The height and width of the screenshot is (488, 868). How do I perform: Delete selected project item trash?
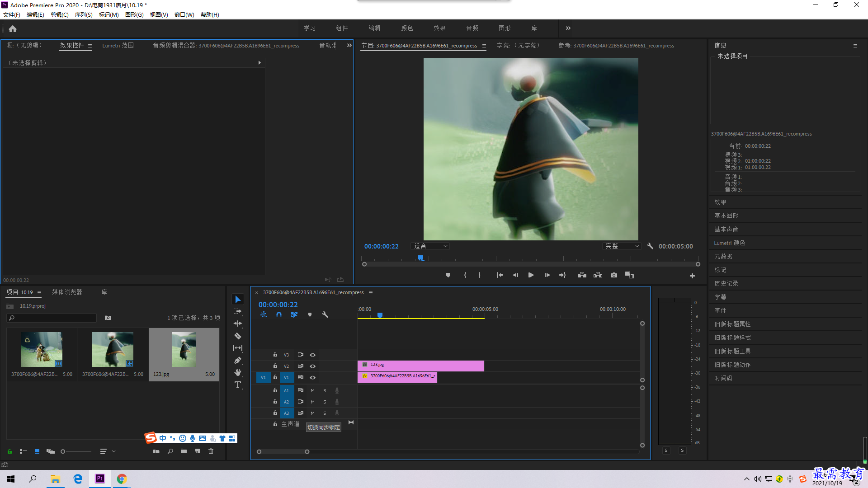coord(211,451)
